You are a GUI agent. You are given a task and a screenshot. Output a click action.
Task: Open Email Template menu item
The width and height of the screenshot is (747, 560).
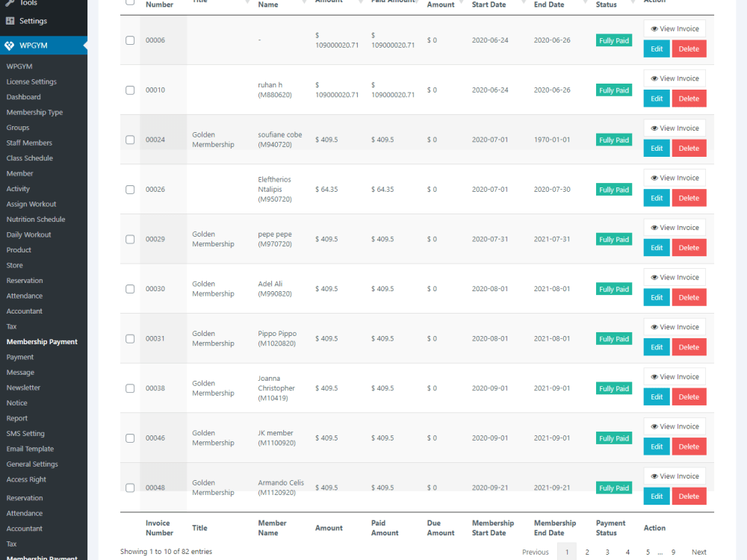(x=30, y=449)
